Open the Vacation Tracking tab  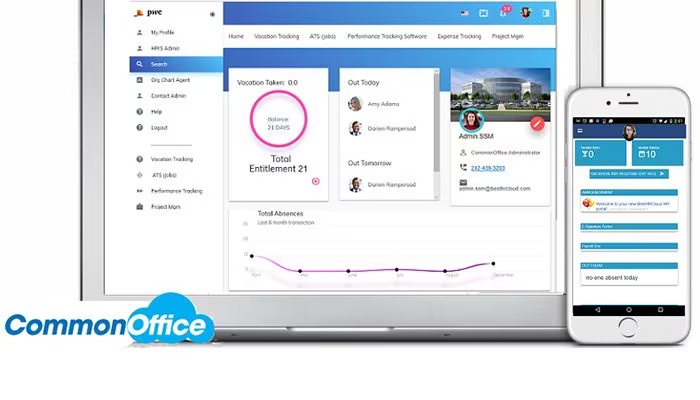tap(276, 36)
